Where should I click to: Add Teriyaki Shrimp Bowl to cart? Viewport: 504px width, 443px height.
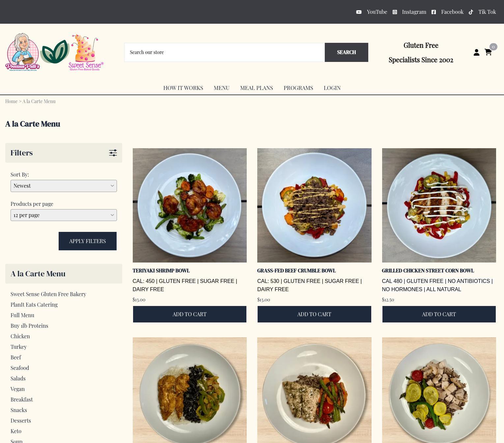click(189, 314)
